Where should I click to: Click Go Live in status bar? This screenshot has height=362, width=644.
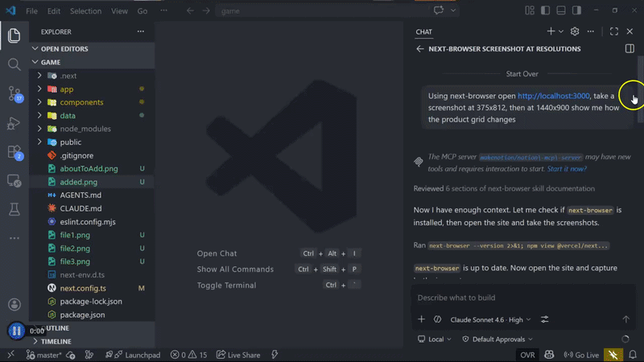coord(581,355)
